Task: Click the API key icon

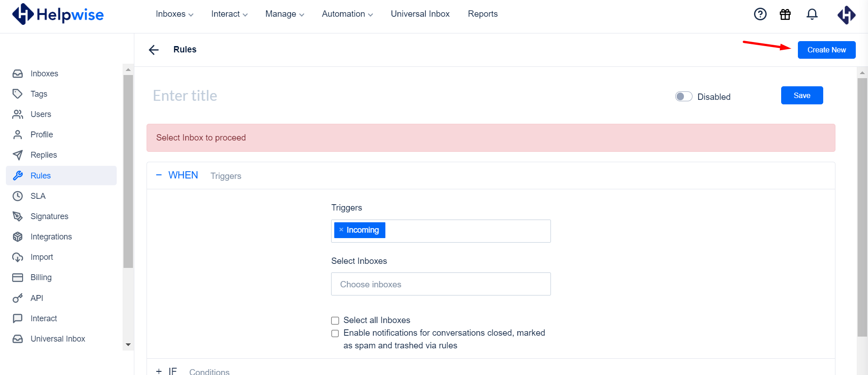Action: [18, 298]
